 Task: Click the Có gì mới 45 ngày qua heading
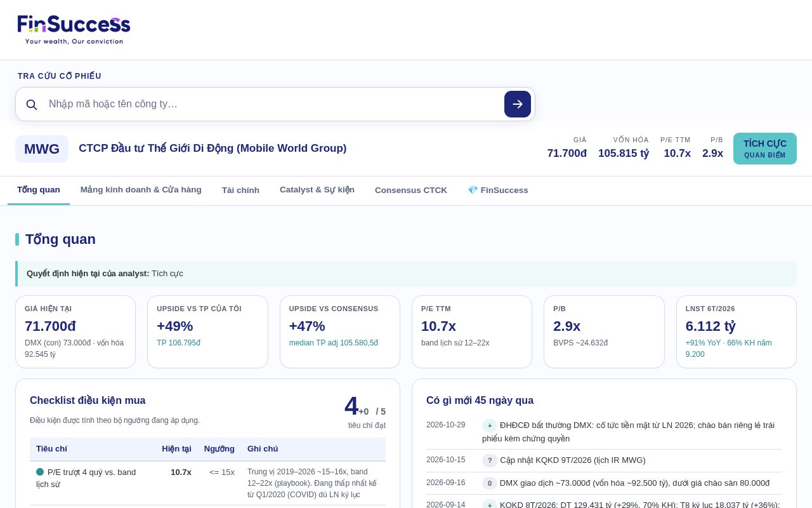480,401
